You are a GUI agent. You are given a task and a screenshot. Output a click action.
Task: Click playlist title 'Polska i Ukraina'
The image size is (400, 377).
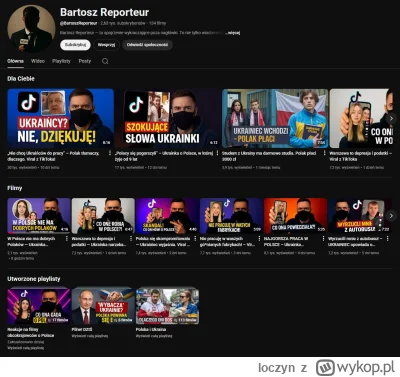click(151, 329)
